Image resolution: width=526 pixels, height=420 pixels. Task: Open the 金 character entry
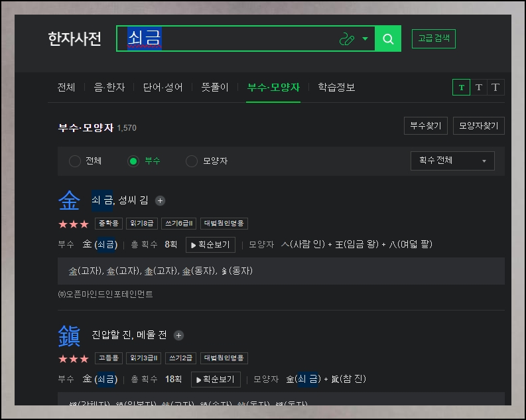coord(69,200)
